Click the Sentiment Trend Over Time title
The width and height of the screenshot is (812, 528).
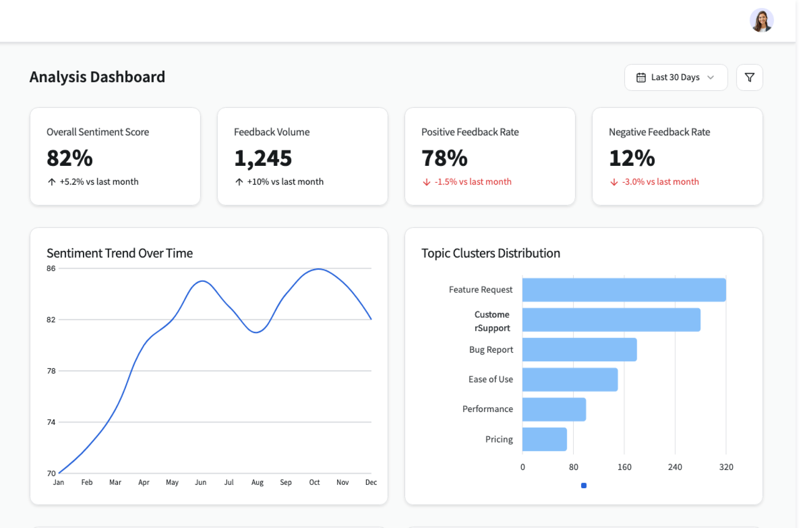120,253
